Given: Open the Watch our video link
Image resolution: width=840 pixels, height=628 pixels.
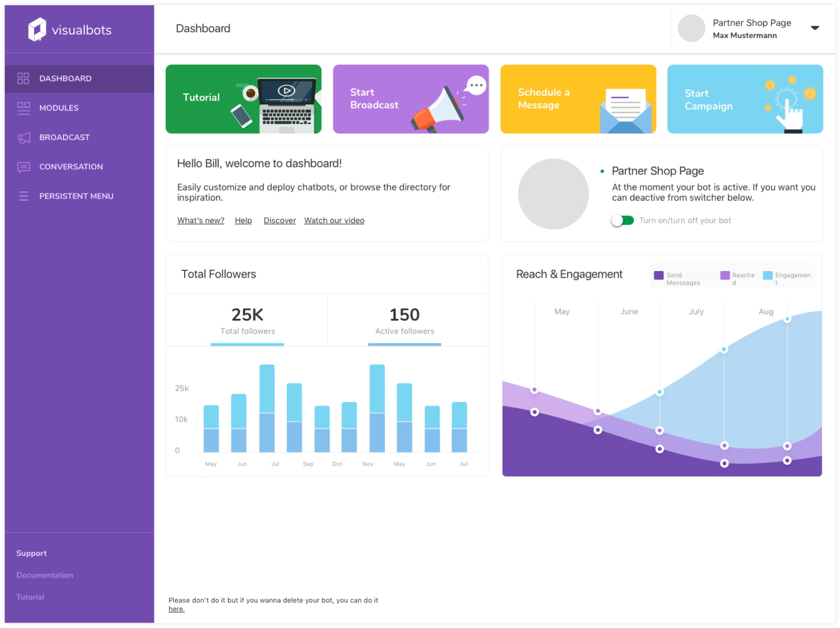Looking at the screenshot, I should click(x=334, y=221).
